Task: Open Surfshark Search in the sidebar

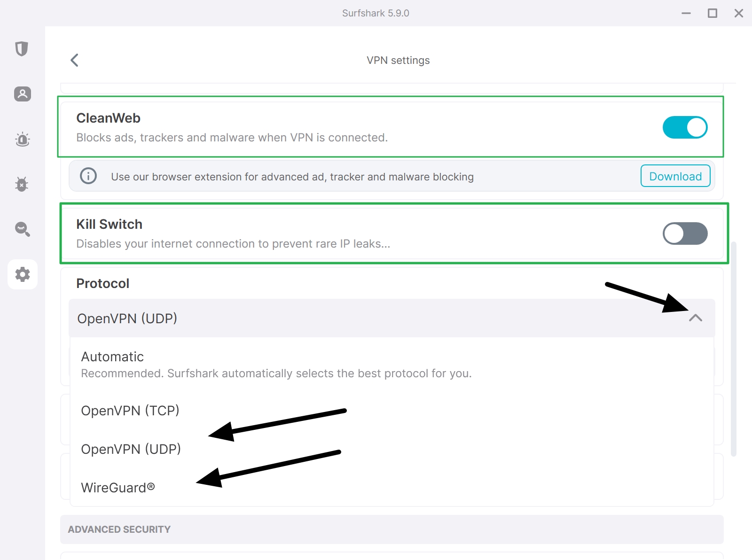Action: (x=22, y=229)
